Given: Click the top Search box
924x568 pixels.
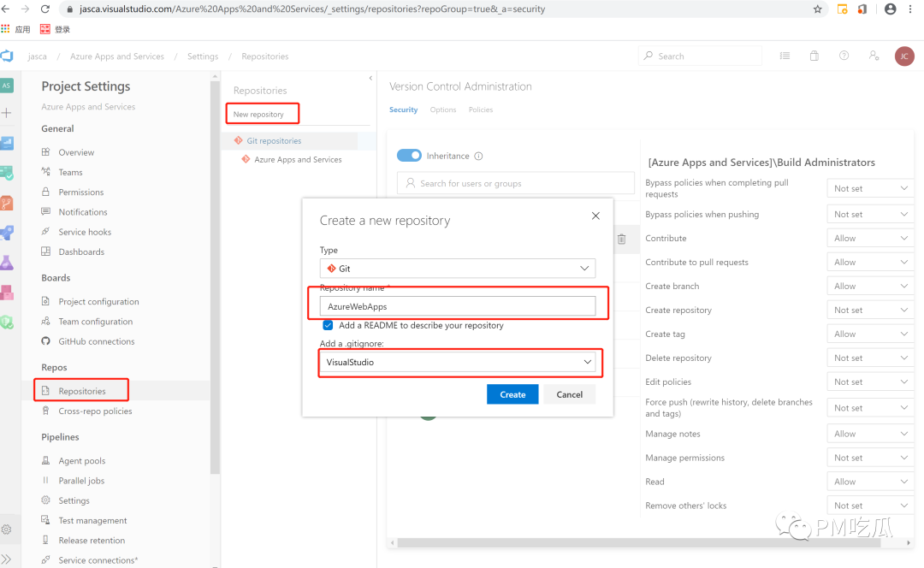Looking at the screenshot, I should (700, 56).
